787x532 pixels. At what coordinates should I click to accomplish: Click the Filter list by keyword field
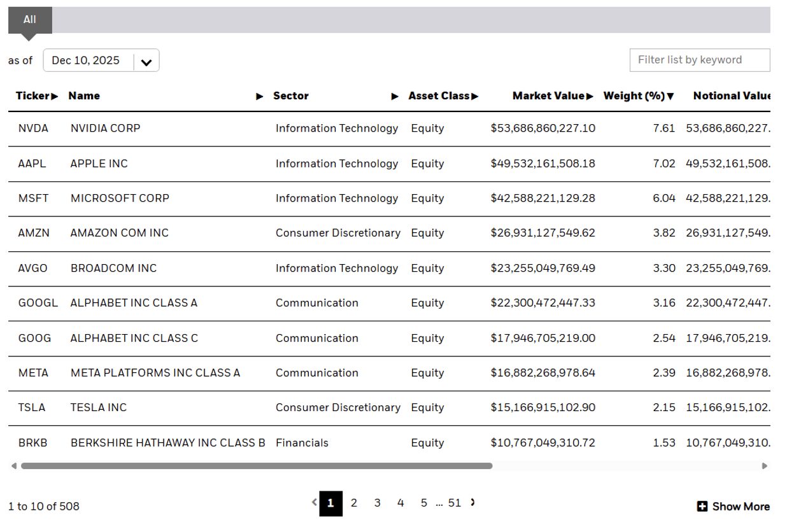click(x=699, y=60)
